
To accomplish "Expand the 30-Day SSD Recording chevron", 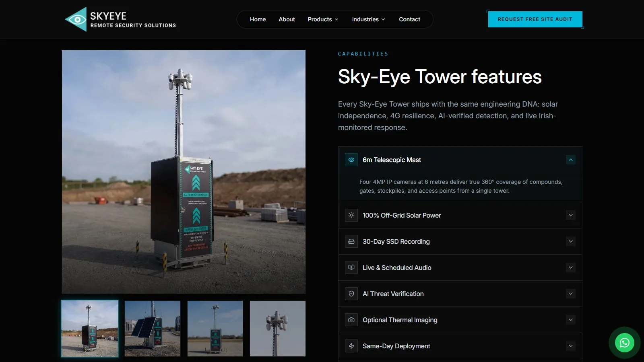I will tap(570, 241).
